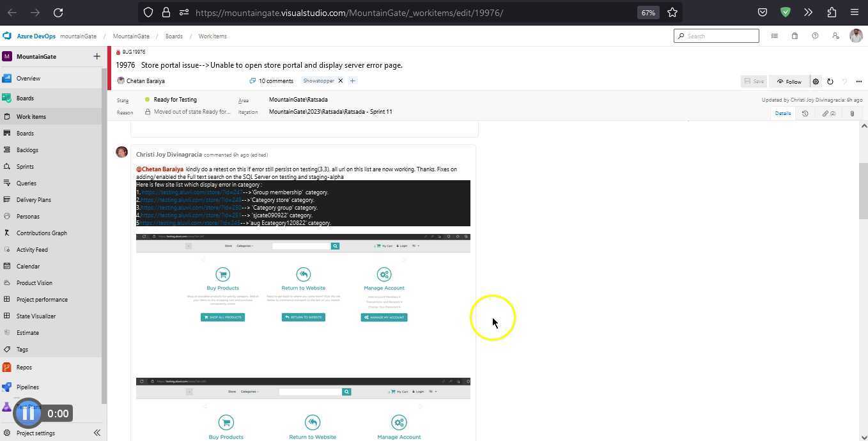
Task: Open the Reason field dropdown
Action: (x=192, y=112)
